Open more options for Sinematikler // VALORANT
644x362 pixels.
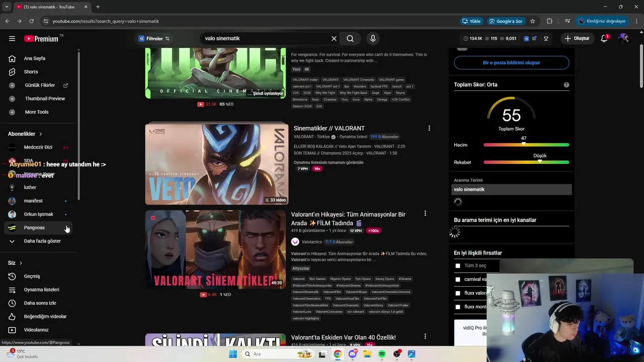429,128
